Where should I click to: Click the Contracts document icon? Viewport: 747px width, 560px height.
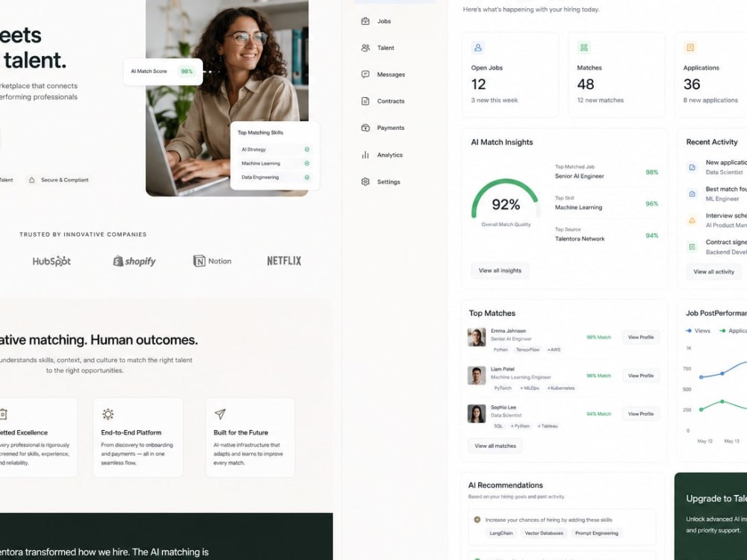tap(365, 101)
